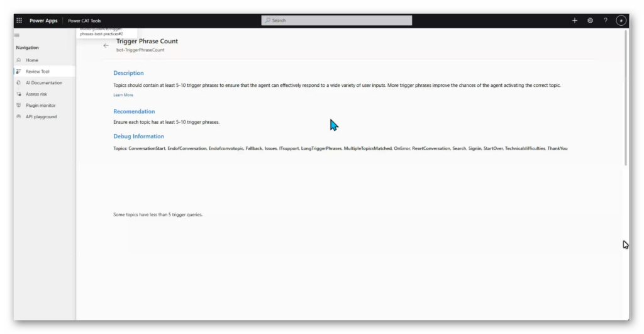Click the Debug Information heading

[138, 136]
